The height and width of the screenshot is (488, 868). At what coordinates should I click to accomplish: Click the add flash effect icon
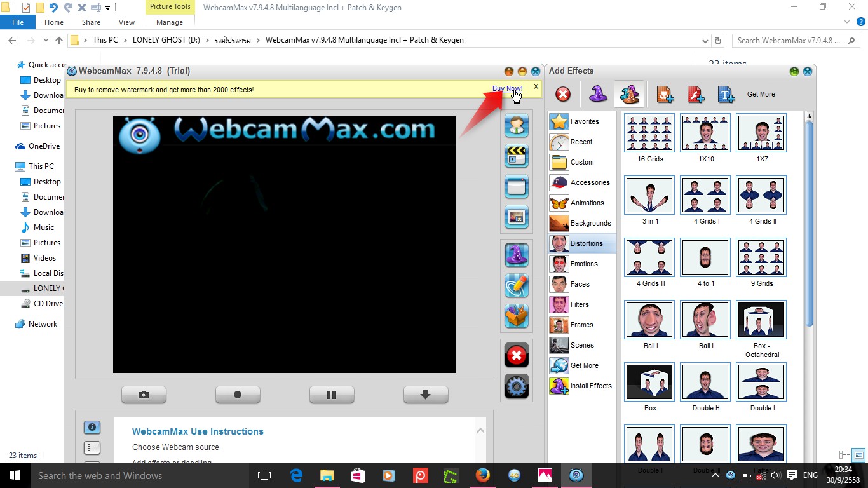pyautogui.click(x=696, y=95)
